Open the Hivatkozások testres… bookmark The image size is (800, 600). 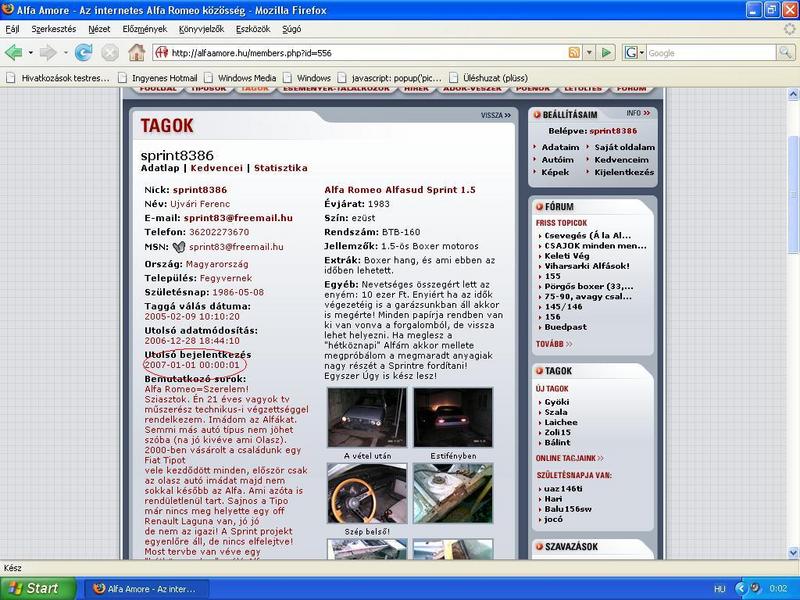58,78
